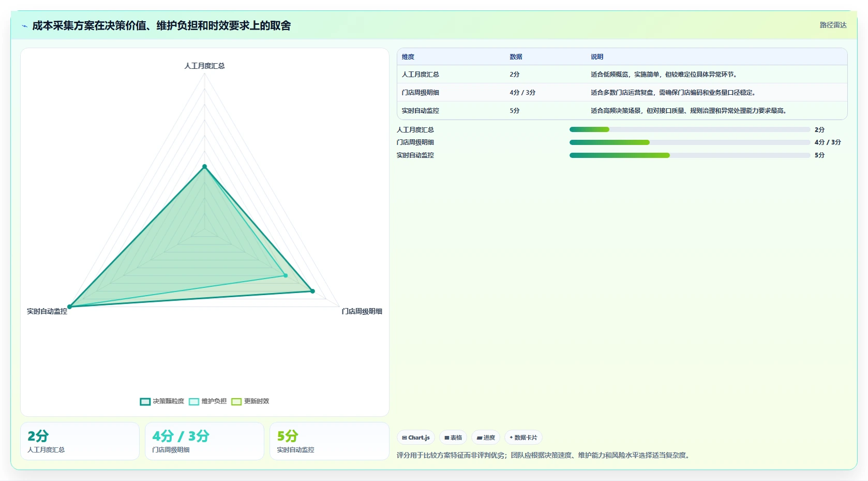868x481 pixels.
Task: Select the 5分 实时自动监控 card
Action: (329, 441)
